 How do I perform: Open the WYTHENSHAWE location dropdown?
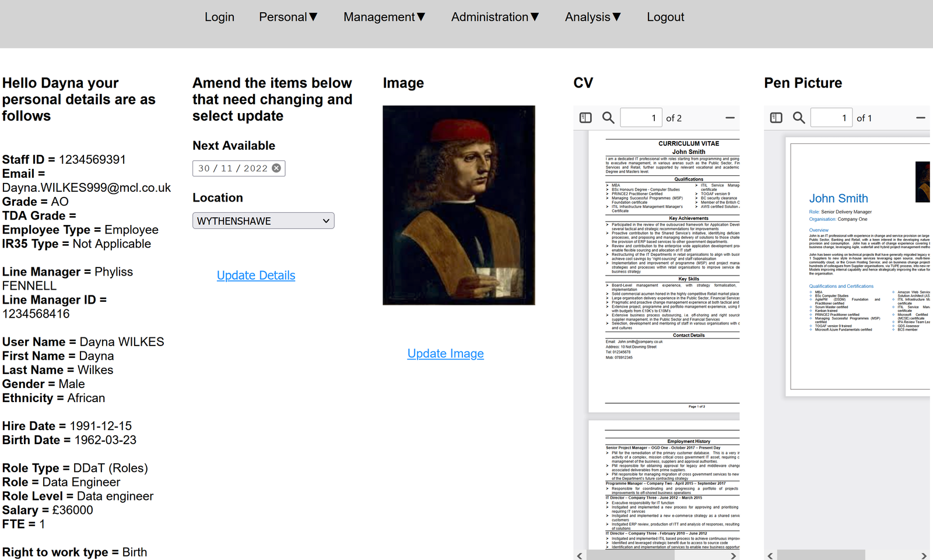pyautogui.click(x=263, y=221)
